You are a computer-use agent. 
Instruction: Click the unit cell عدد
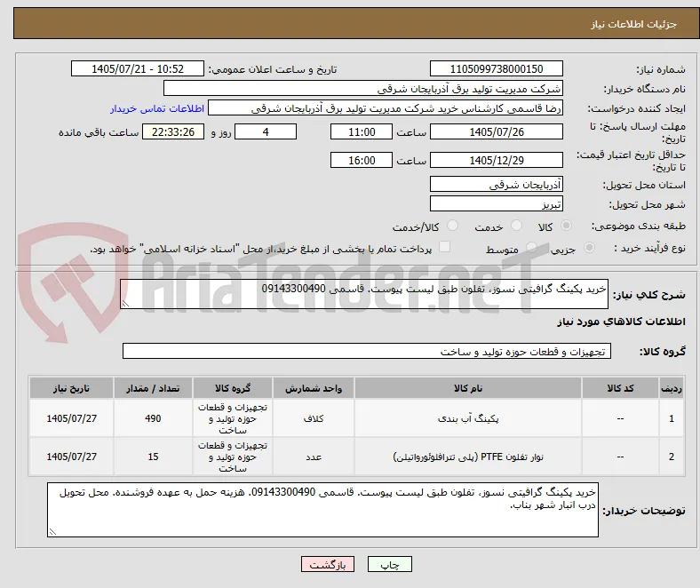[x=314, y=457]
